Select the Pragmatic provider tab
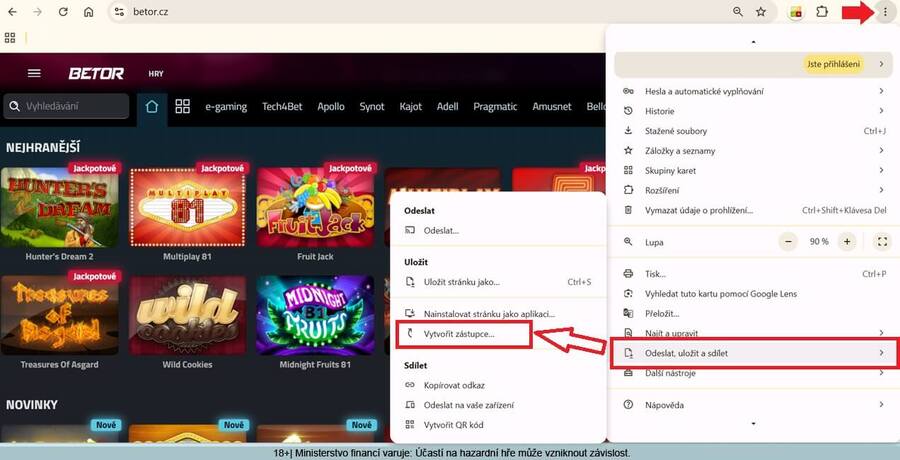 tap(495, 107)
